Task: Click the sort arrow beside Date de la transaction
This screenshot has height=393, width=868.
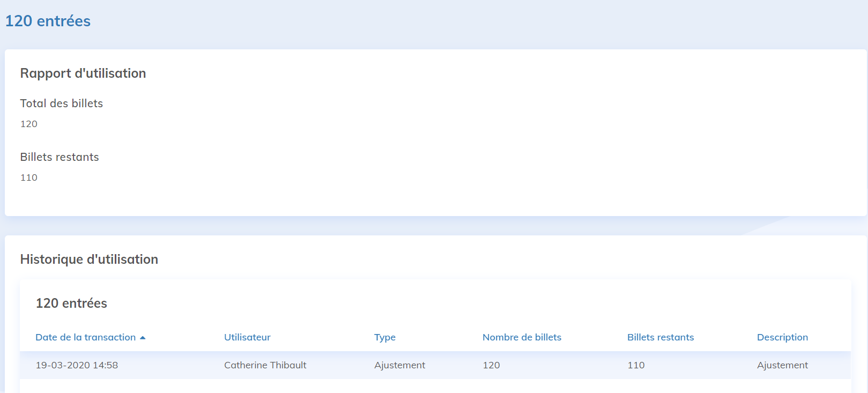Action: [143, 338]
